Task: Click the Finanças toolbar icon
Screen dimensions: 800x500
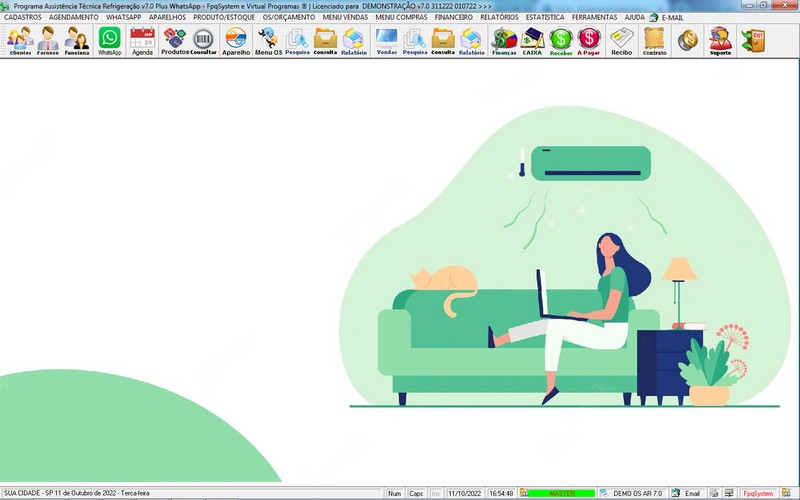Action: click(504, 40)
